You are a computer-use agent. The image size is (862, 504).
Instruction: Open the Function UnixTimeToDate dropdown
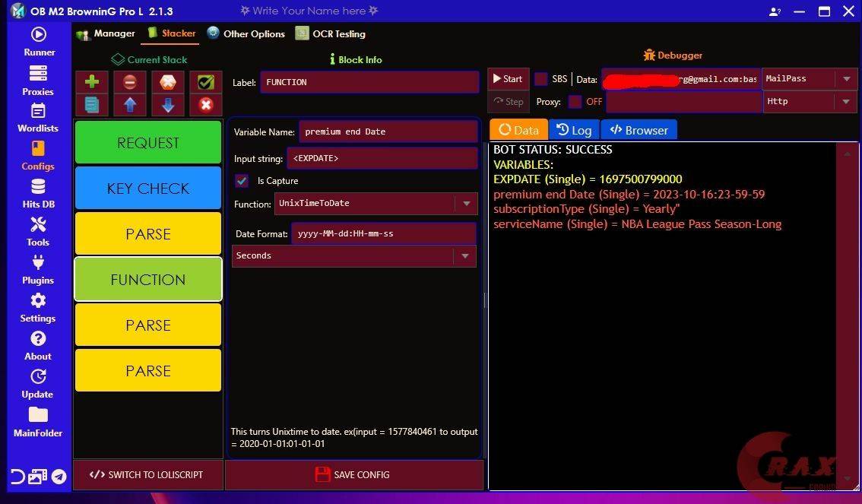(376, 204)
